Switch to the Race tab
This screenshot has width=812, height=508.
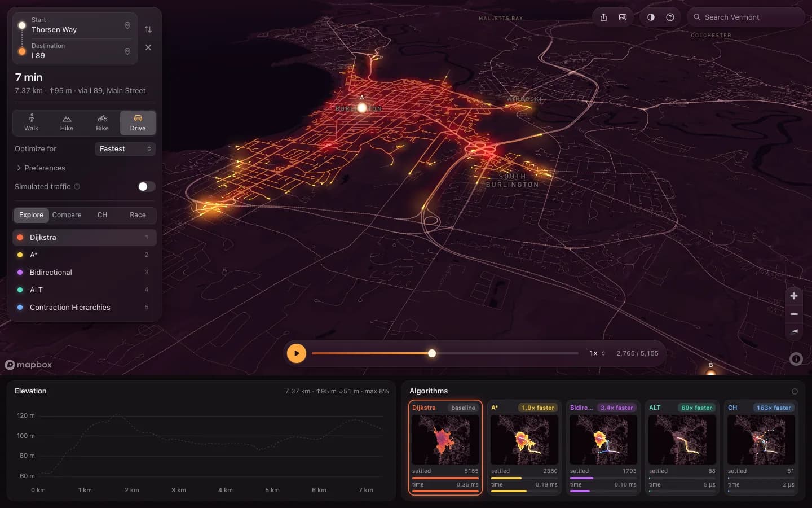pos(138,215)
